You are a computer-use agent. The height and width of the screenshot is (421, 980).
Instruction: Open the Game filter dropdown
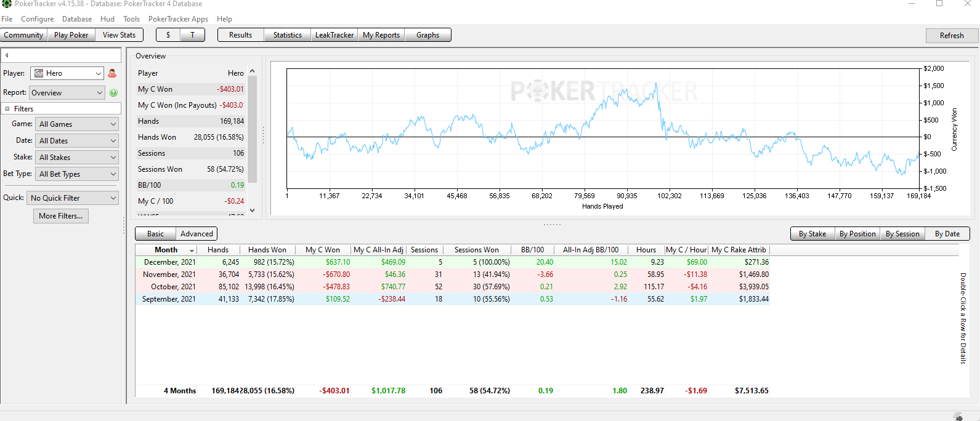[77, 124]
